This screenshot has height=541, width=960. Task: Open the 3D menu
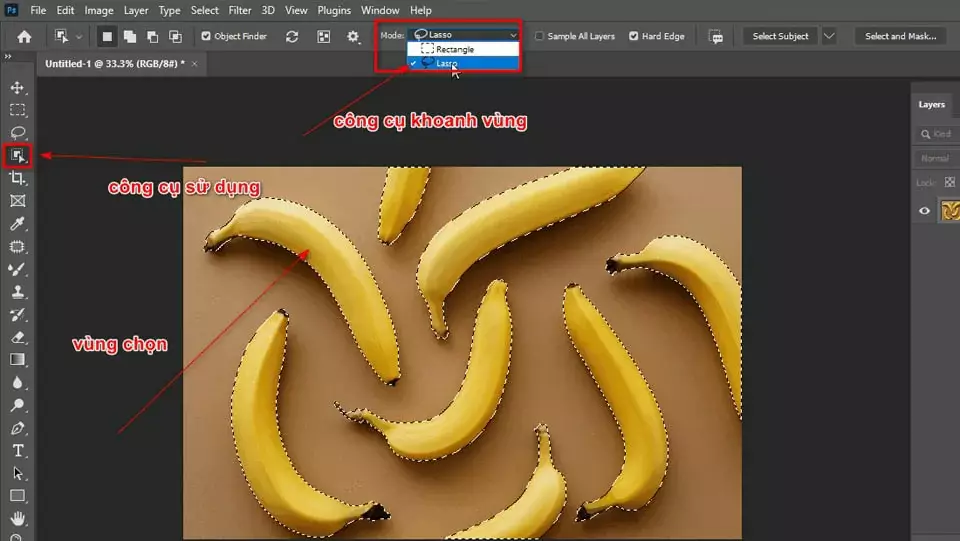pyautogui.click(x=268, y=10)
